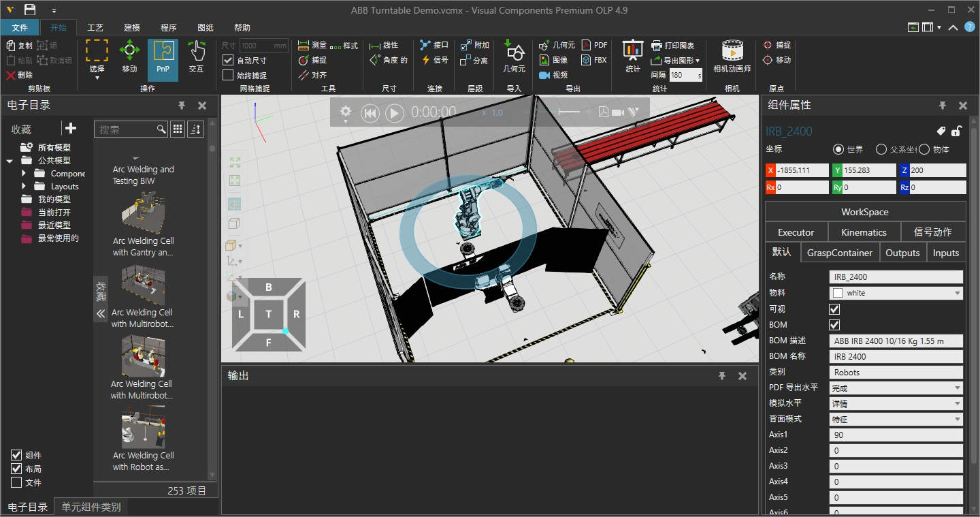Export a 视频 video
Viewport: 980px width, 517px height.
[553, 75]
